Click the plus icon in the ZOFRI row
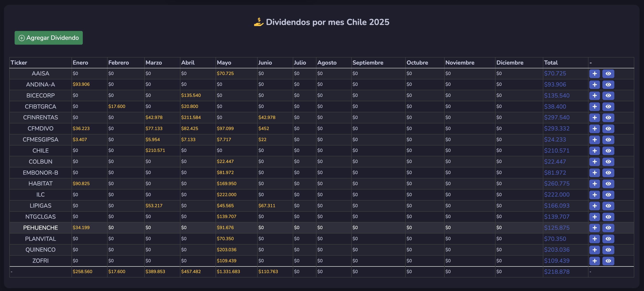644x291 pixels. [x=594, y=261]
